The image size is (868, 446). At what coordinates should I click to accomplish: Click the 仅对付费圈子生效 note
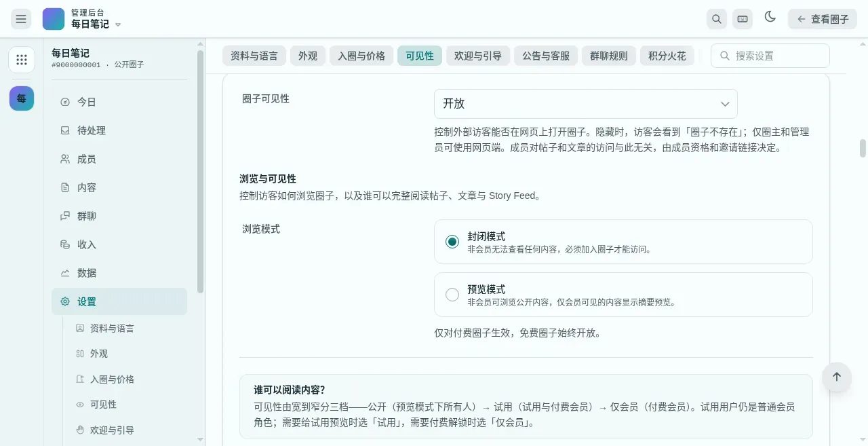tap(518, 333)
